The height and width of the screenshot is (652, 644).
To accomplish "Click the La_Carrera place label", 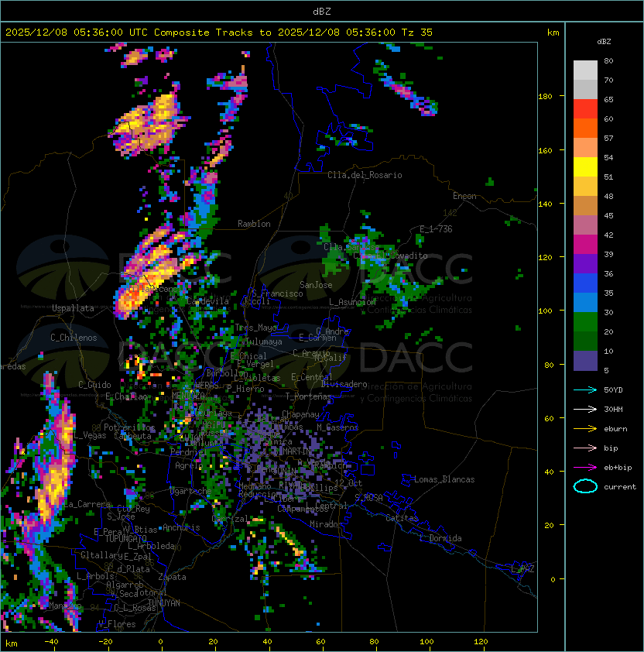I will [87, 504].
